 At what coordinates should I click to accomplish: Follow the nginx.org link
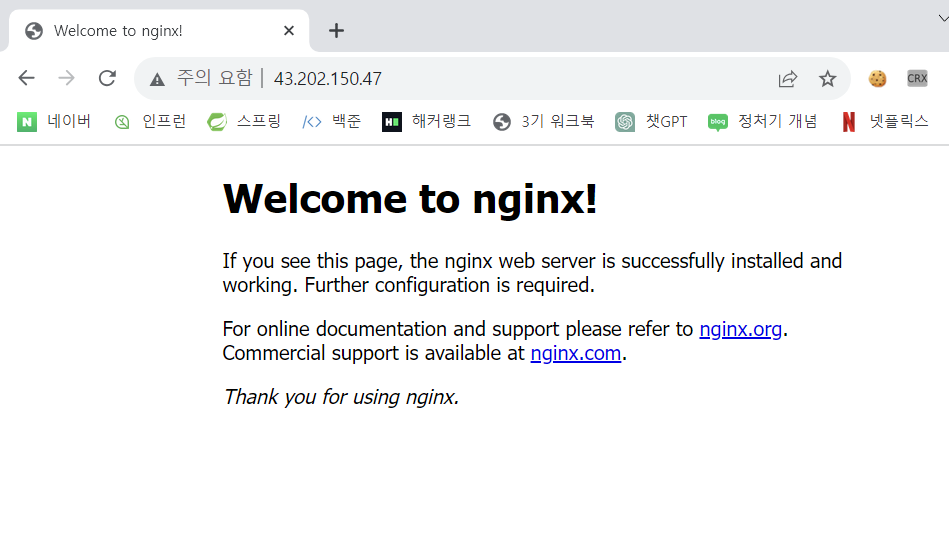click(x=740, y=329)
